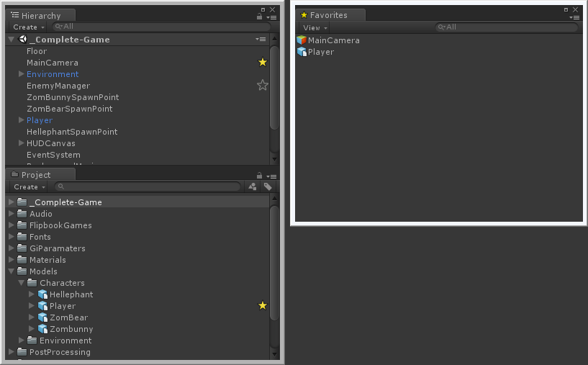This screenshot has width=588, height=365.
Task: Toggle the Hierarchy panel lock icon
Action: 259,16
